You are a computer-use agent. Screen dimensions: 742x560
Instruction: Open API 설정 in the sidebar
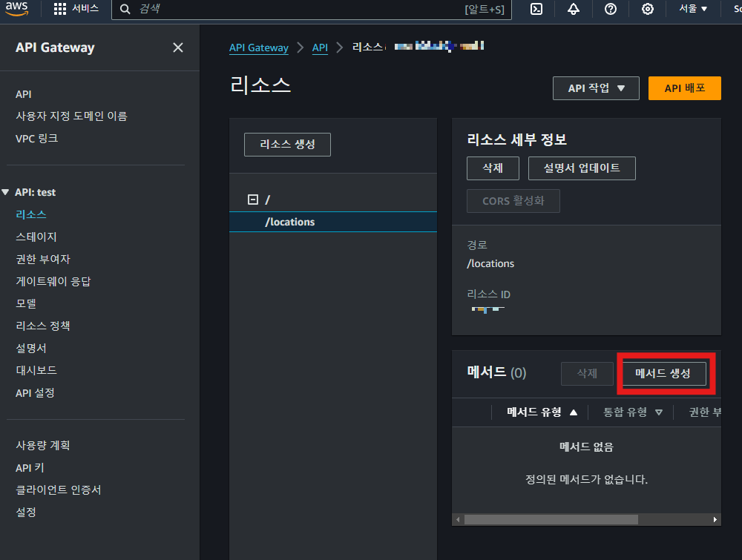click(35, 393)
